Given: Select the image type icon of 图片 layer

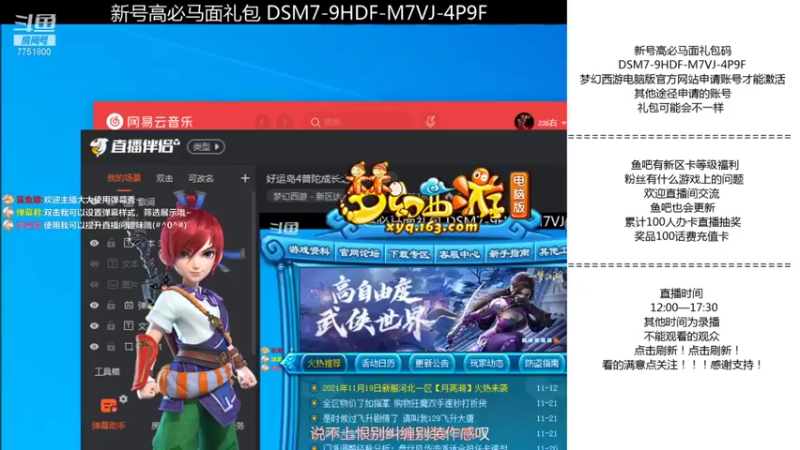Looking at the screenshot, I should (x=112, y=285).
